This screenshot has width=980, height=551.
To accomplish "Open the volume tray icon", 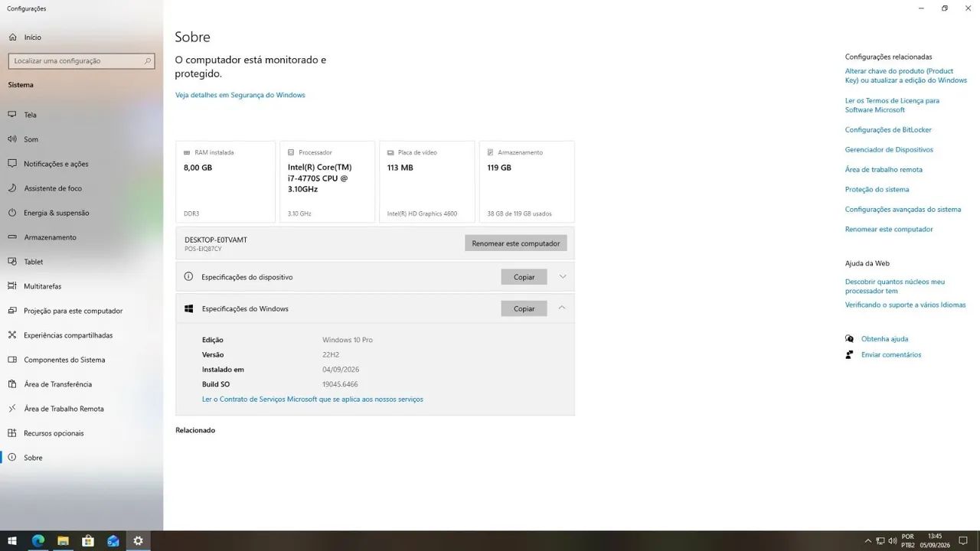I will pos(893,541).
